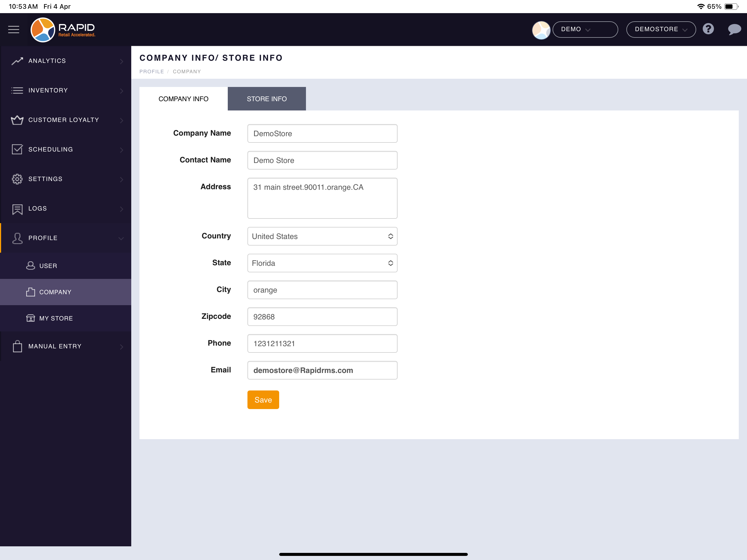Focus the Email input field
This screenshot has height=560, width=747.
coord(322,370)
